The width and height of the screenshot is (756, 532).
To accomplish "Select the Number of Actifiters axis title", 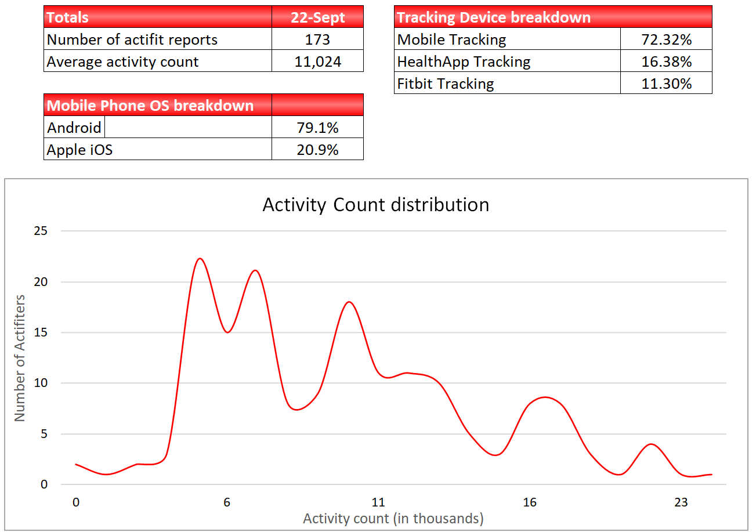I will (x=20, y=358).
